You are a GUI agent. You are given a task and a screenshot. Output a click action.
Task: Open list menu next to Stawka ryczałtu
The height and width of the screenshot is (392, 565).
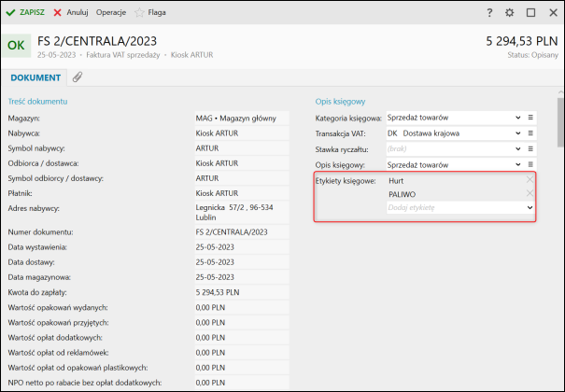click(530, 149)
